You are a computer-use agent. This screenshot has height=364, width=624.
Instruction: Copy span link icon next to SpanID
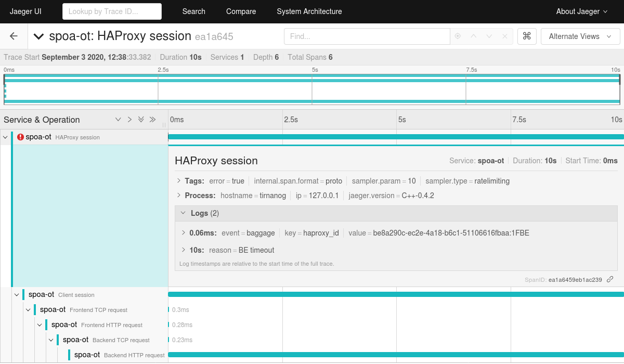[610, 279]
